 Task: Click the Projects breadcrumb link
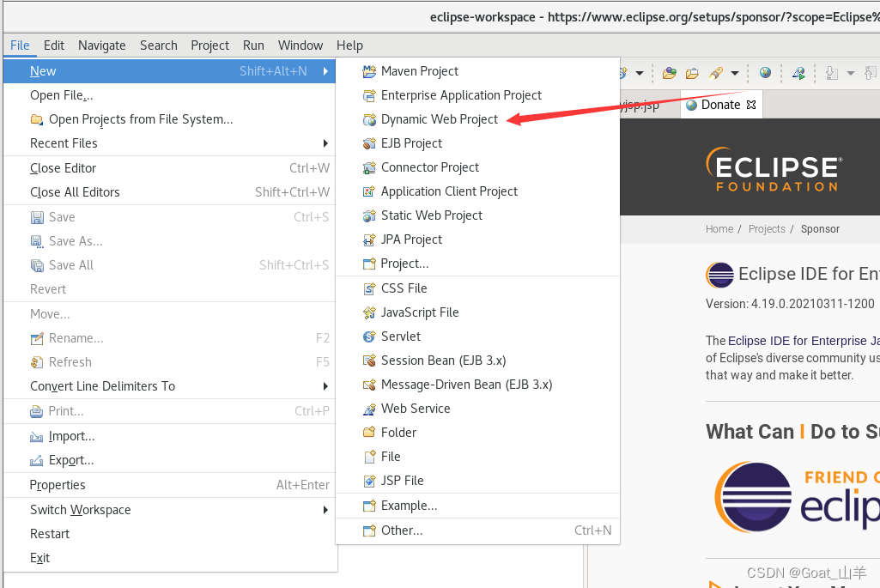(767, 229)
